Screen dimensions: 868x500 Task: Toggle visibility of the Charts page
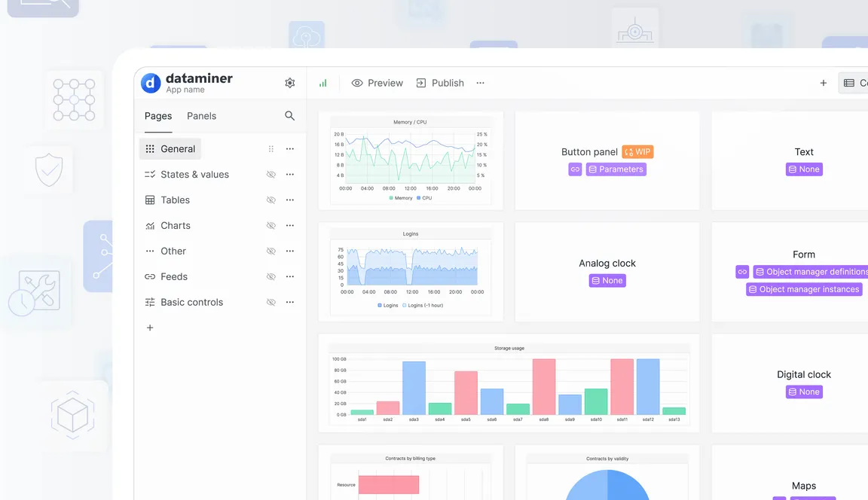coord(270,225)
